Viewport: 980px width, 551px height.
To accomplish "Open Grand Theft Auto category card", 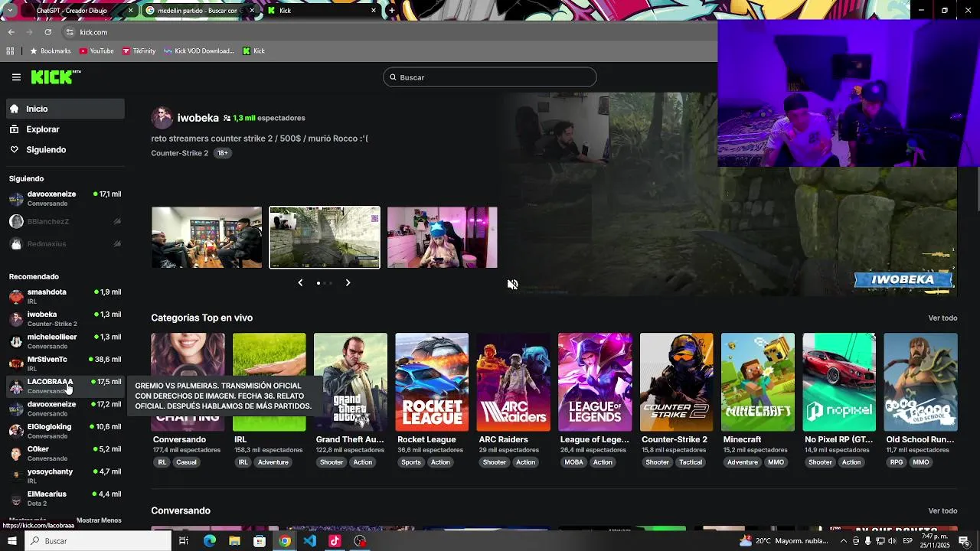I will click(x=351, y=382).
